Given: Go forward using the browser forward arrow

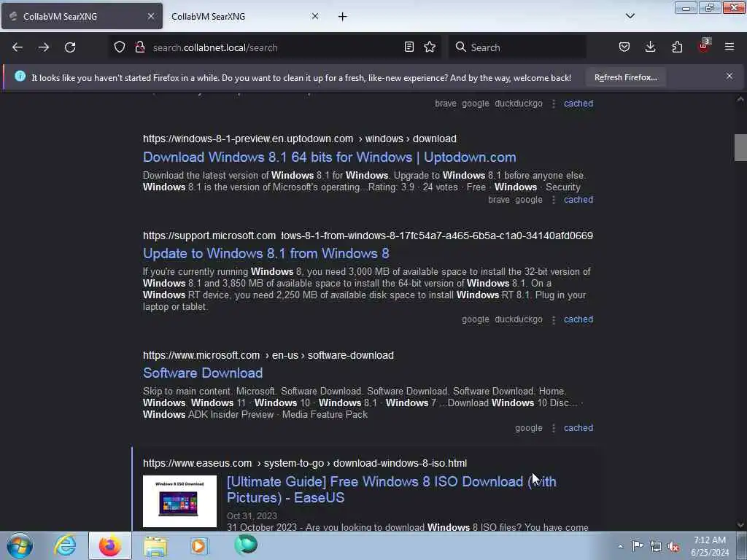Looking at the screenshot, I should coord(44,47).
